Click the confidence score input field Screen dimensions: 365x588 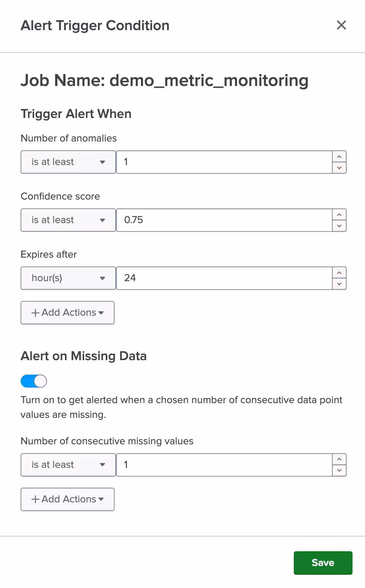[224, 220]
